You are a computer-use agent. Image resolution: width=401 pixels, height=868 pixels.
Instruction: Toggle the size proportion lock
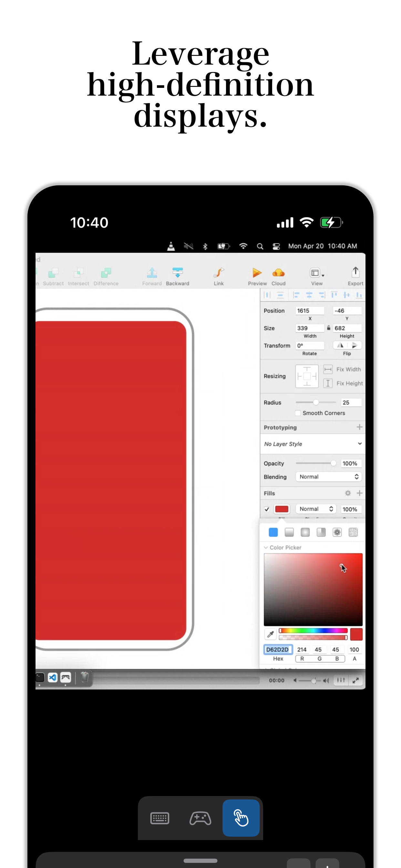pyautogui.click(x=329, y=328)
